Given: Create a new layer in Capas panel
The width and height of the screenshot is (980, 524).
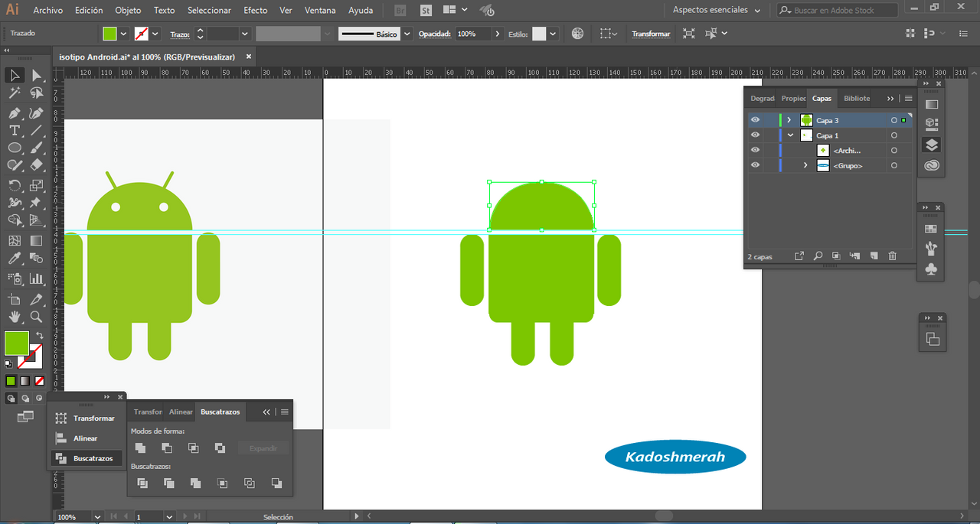Looking at the screenshot, I should [874, 256].
